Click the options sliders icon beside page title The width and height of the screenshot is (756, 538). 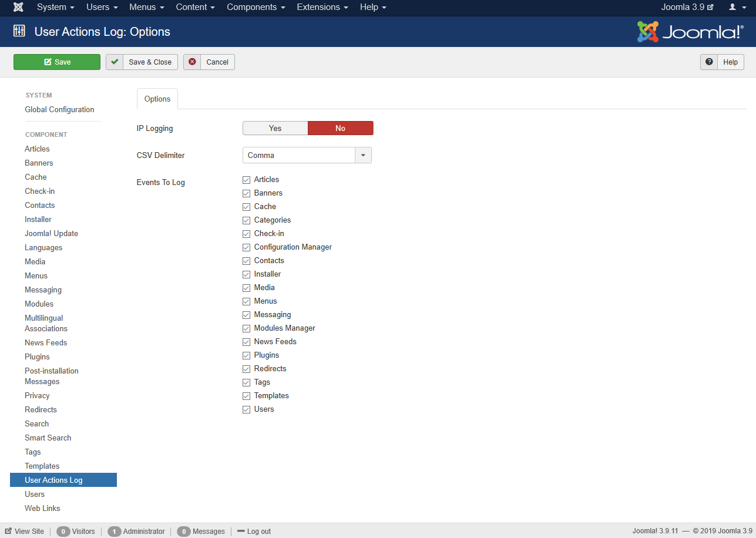pos(19,32)
